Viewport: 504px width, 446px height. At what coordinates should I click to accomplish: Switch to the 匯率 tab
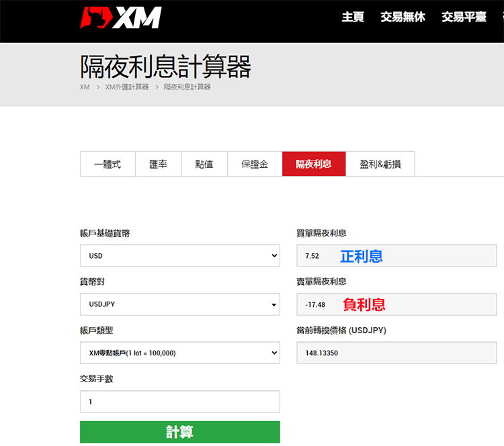[x=158, y=164]
